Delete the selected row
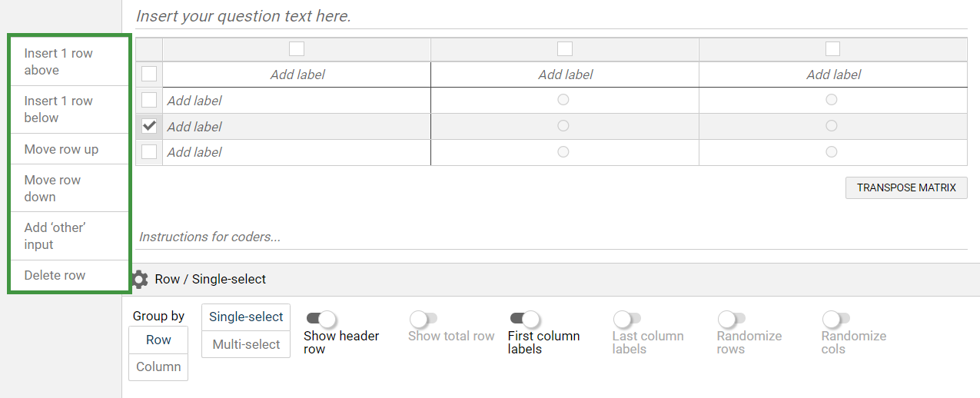This screenshot has width=980, height=398. click(x=69, y=275)
